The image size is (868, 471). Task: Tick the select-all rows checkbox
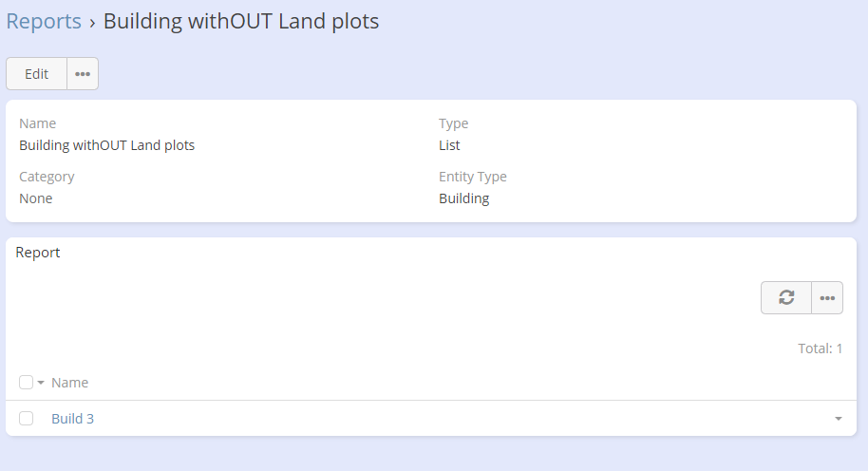27,383
